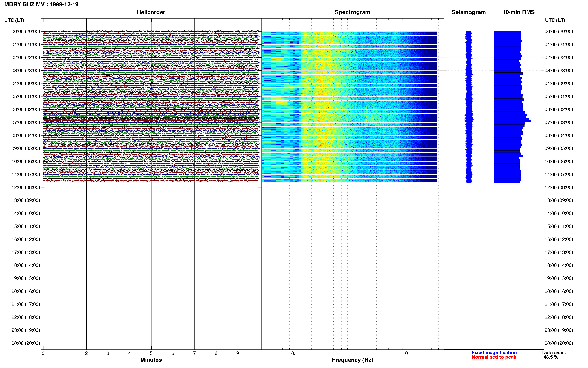Click left time label '19:00 (15:00)'
This screenshot has height=368, width=588.
(26, 278)
